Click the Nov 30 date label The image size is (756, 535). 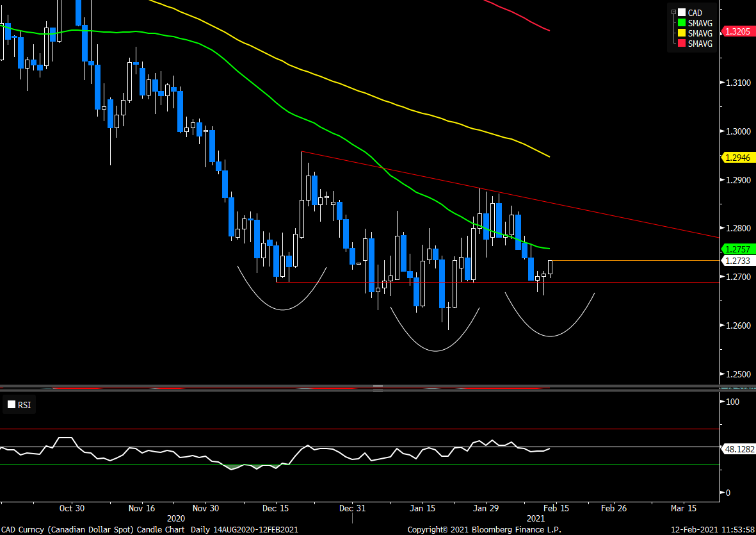tap(206, 509)
